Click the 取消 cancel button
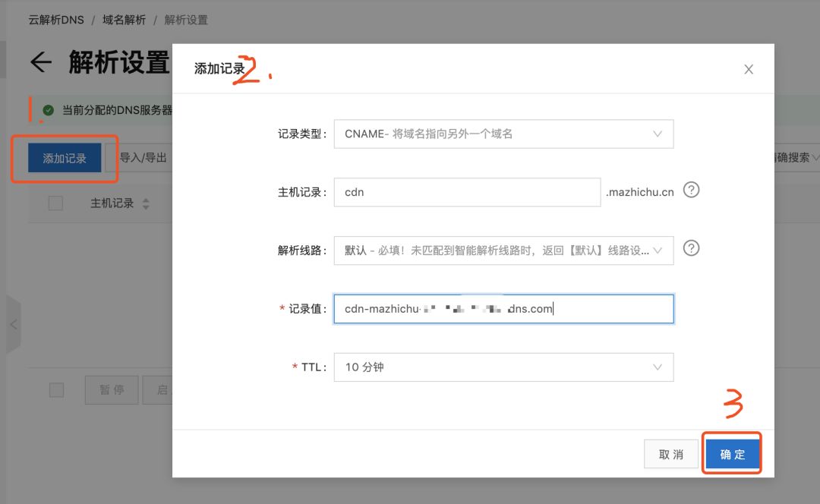This screenshot has width=820, height=504. pos(671,454)
